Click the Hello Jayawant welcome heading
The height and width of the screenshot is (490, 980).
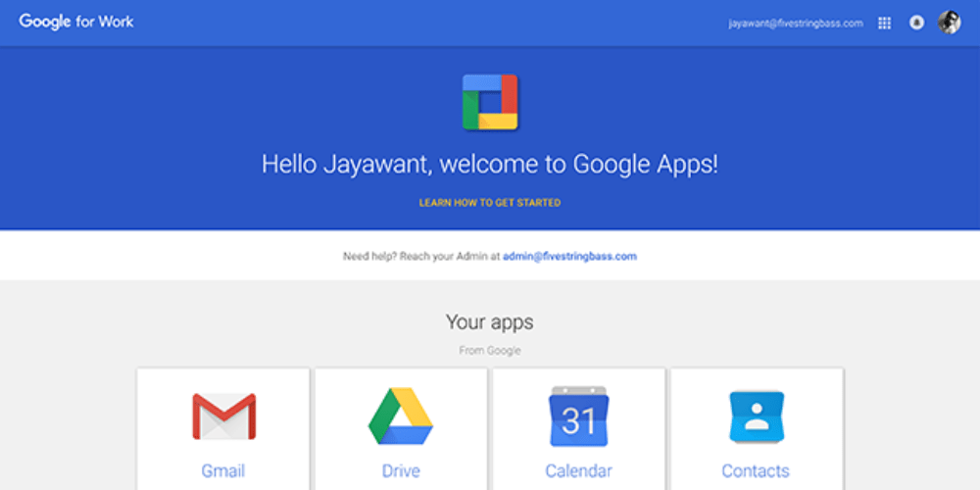tap(490, 164)
